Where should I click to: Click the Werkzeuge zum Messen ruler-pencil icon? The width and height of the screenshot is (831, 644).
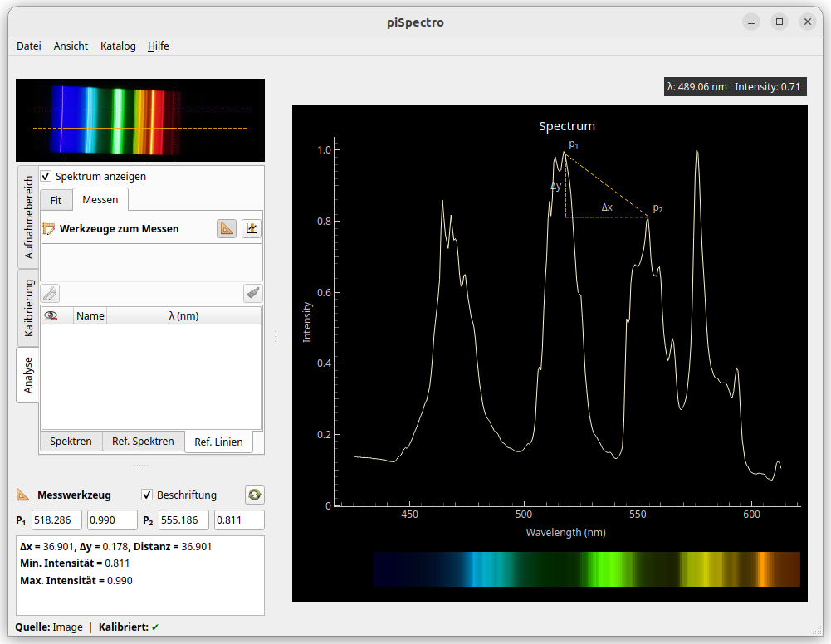[x=48, y=228]
